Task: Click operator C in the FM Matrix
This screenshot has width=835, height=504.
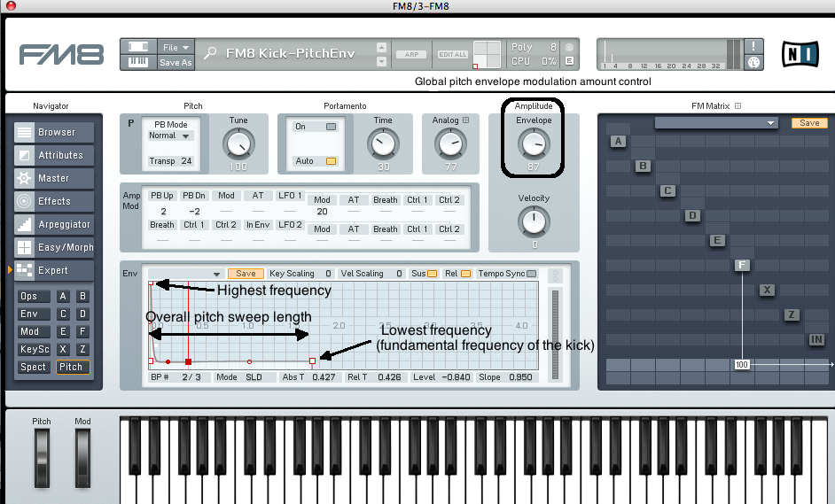Action: coord(667,190)
